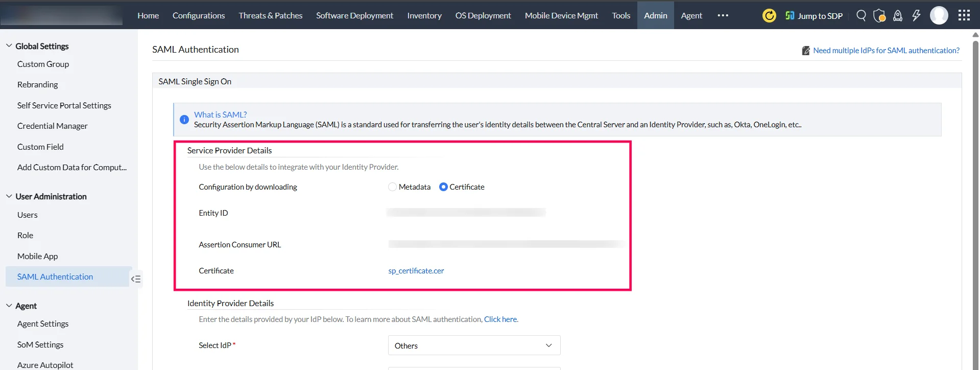The width and height of the screenshot is (980, 370).
Task: Go to the Home tab
Action: [148, 15]
